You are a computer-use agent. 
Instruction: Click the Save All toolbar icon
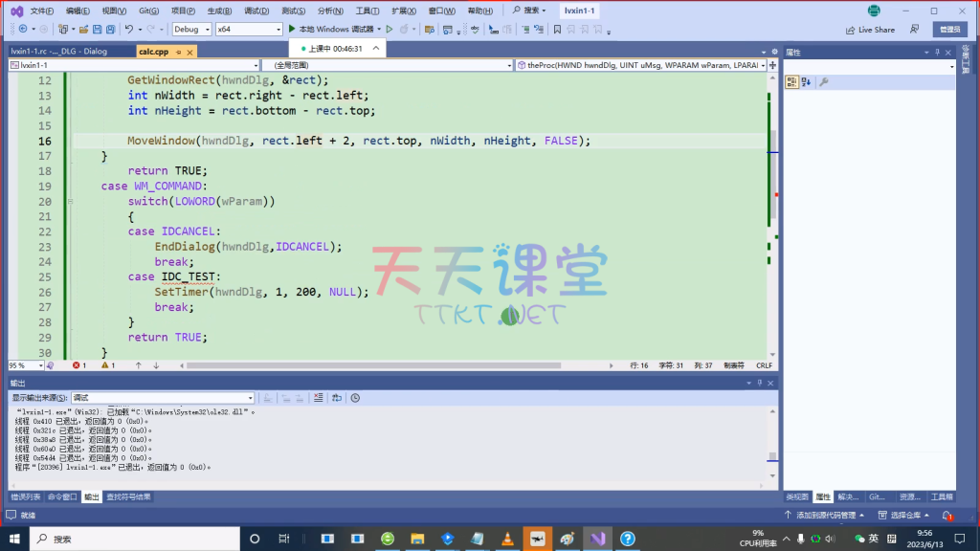109,30
